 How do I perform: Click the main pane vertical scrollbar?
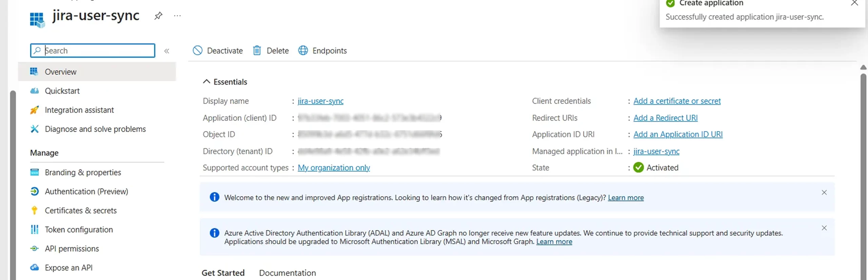[x=863, y=176]
